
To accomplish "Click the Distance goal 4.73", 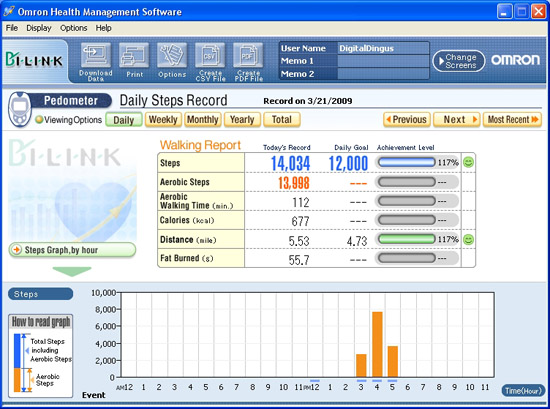I will pyautogui.click(x=357, y=241).
